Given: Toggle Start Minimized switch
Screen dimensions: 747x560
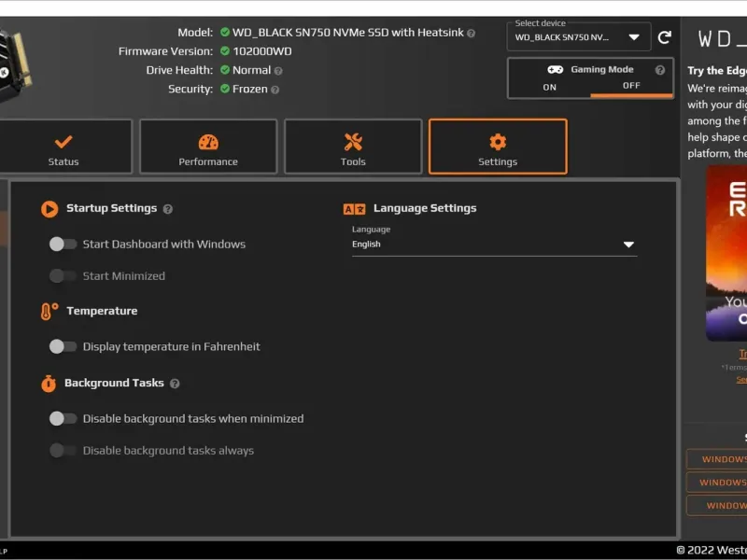Looking at the screenshot, I should pos(63,275).
